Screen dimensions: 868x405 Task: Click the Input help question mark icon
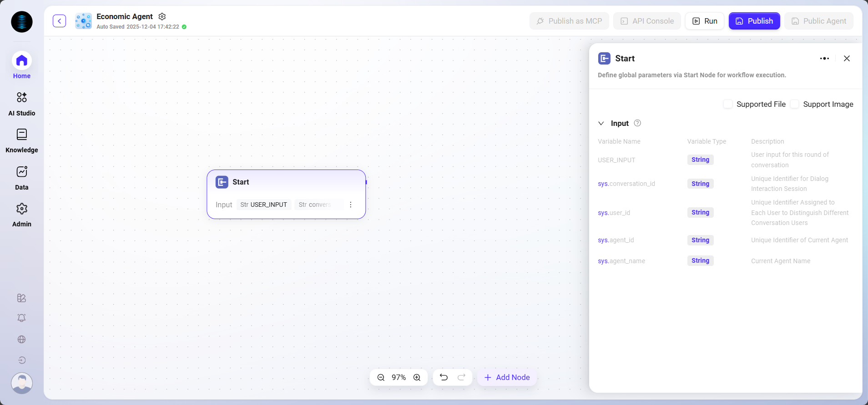pyautogui.click(x=637, y=123)
